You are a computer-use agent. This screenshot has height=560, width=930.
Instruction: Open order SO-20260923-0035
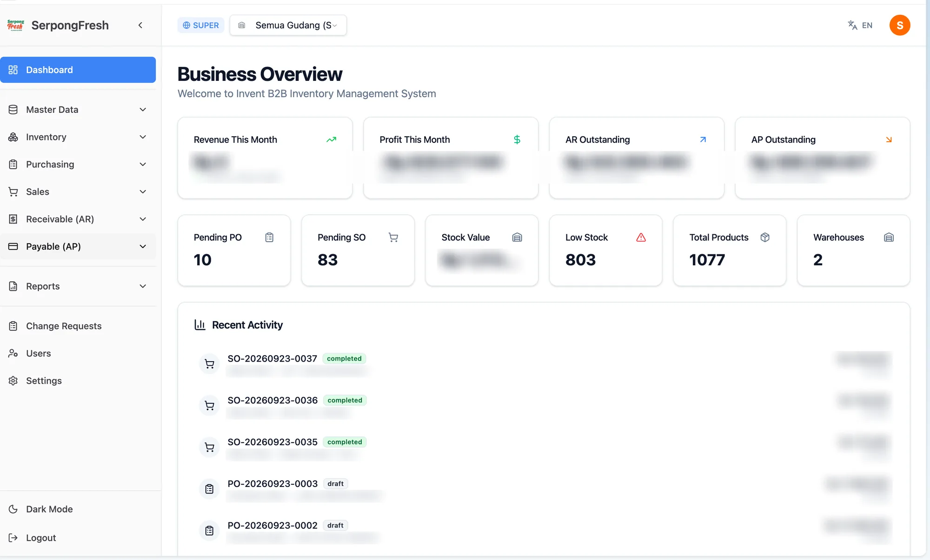272,442
